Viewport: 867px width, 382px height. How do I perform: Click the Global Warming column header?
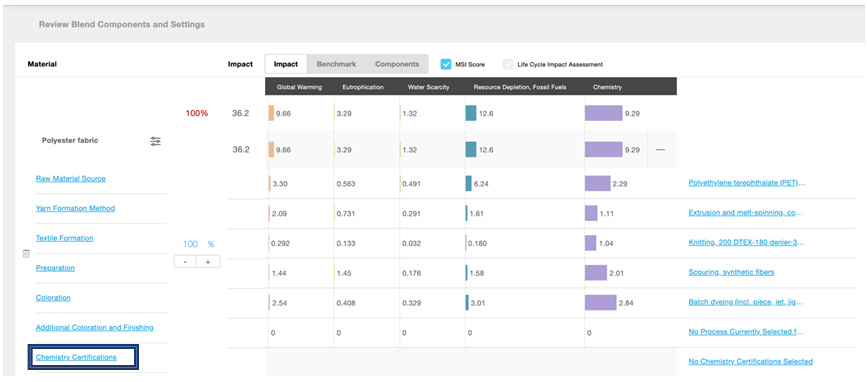click(x=299, y=87)
